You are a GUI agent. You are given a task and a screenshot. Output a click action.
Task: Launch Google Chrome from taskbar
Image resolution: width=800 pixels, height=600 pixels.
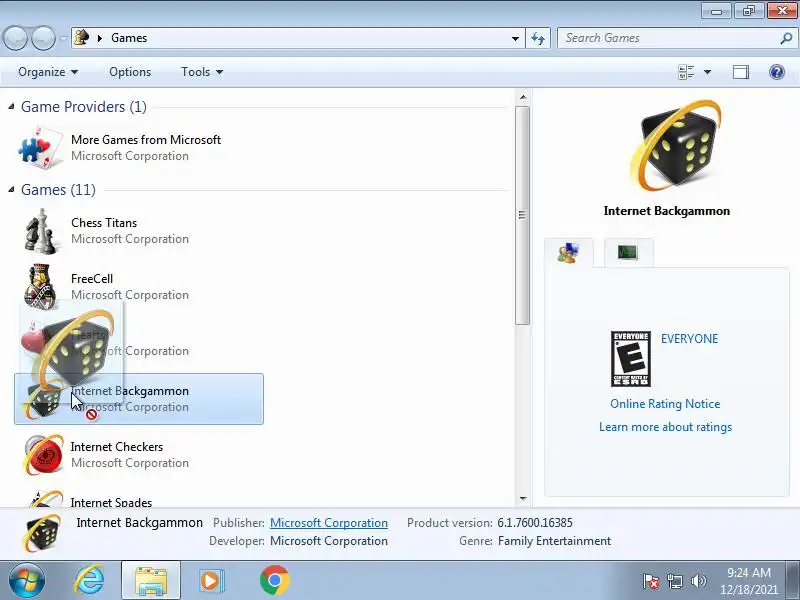click(x=274, y=581)
